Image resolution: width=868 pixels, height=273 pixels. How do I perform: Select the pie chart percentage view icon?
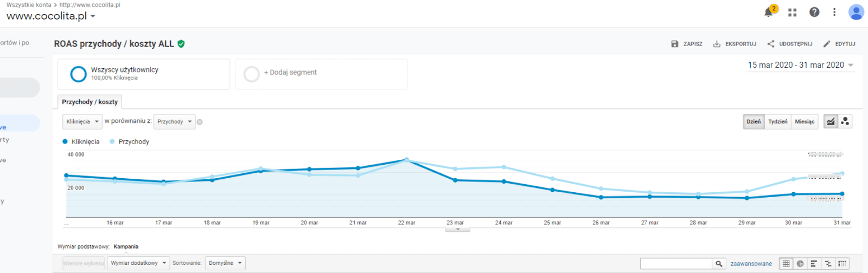(x=800, y=264)
